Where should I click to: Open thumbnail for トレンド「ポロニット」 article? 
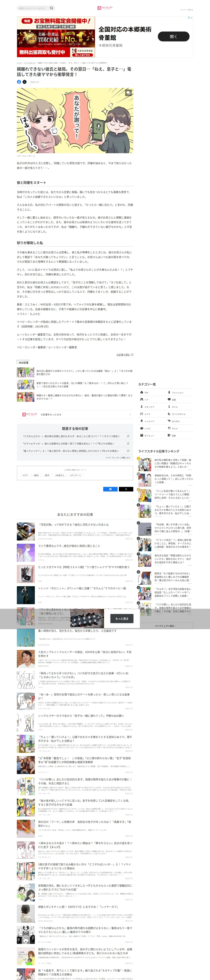point(26,595)
